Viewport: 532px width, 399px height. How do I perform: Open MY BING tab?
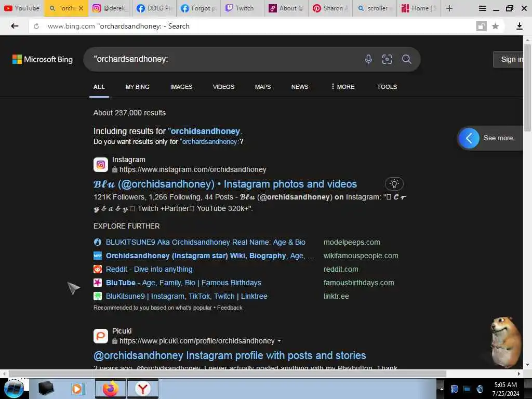coord(137,87)
